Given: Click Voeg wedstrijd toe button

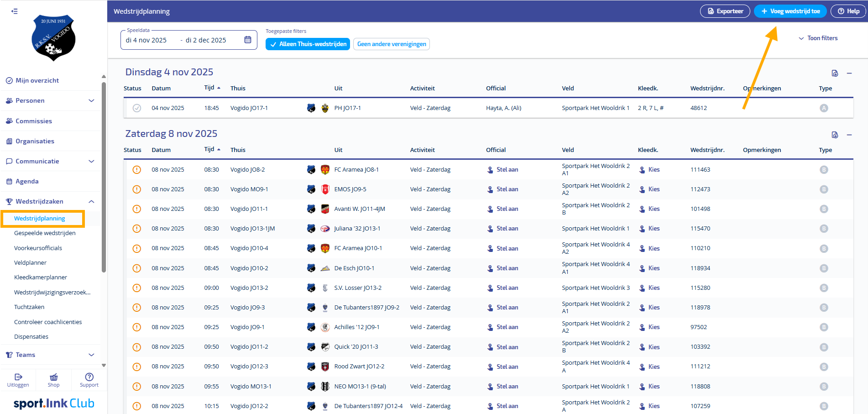Looking at the screenshot, I should (x=790, y=11).
